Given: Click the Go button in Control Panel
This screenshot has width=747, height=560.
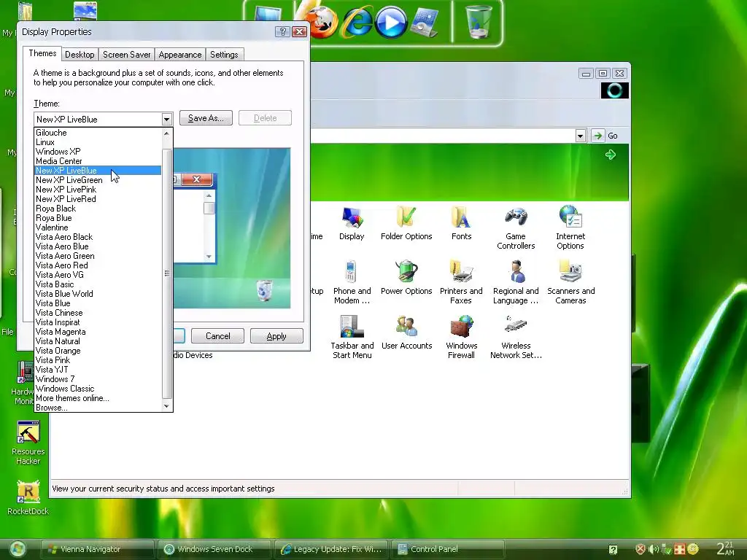Looking at the screenshot, I should [605, 136].
